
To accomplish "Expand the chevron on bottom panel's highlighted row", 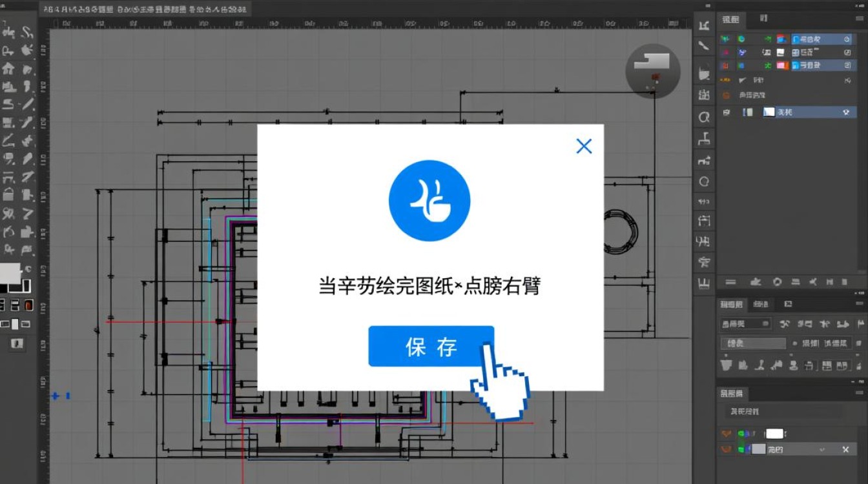I will (822, 449).
